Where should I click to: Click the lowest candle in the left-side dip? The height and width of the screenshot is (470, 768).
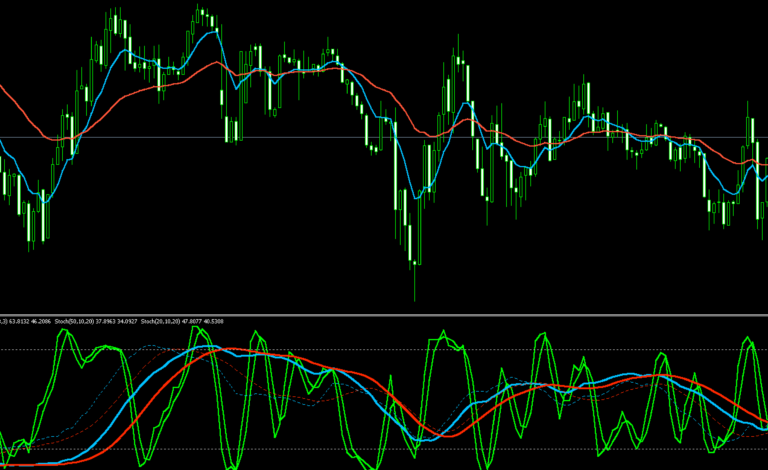click(29, 223)
